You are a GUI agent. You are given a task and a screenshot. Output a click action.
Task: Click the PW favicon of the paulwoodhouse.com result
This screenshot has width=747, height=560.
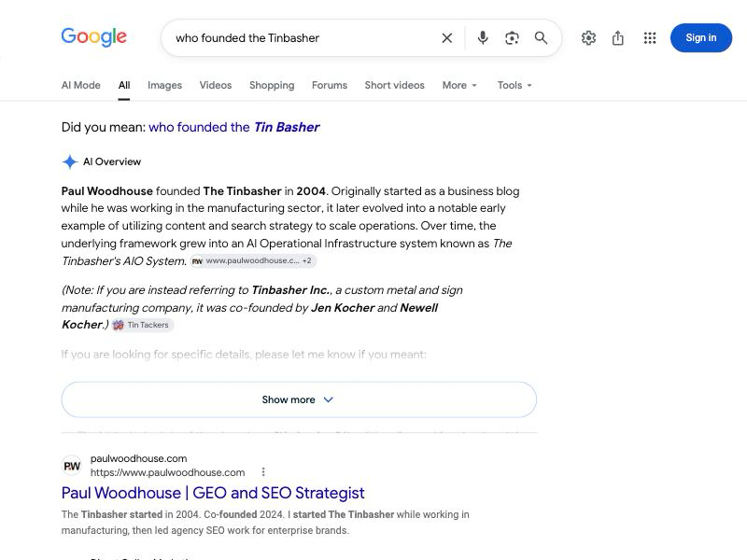pos(72,466)
